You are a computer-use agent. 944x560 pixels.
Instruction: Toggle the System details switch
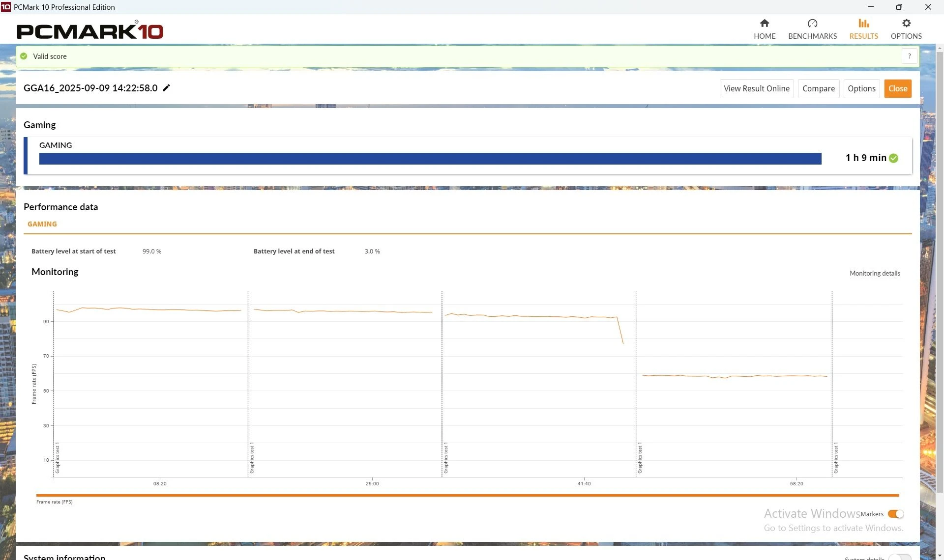click(x=899, y=557)
